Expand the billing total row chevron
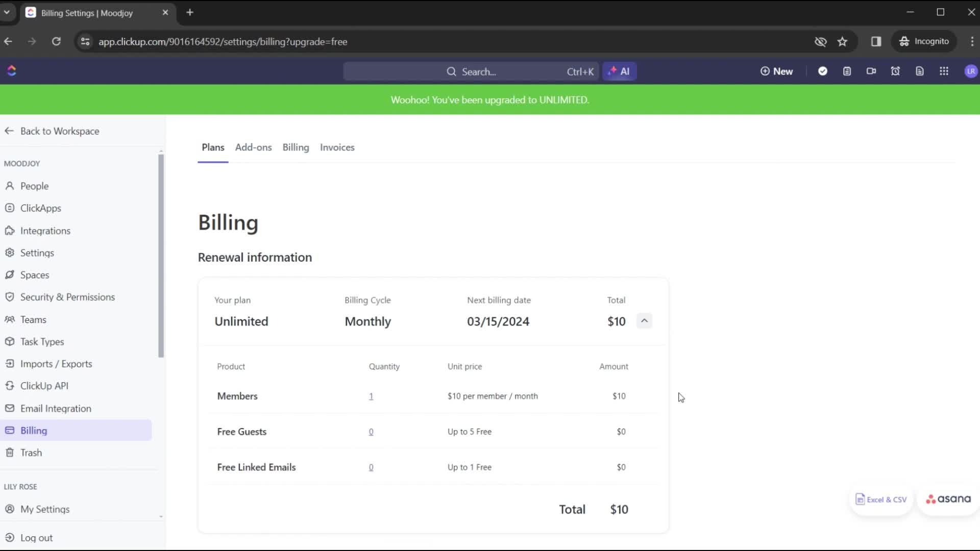The width and height of the screenshot is (980, 551). (x=644, y=321)
